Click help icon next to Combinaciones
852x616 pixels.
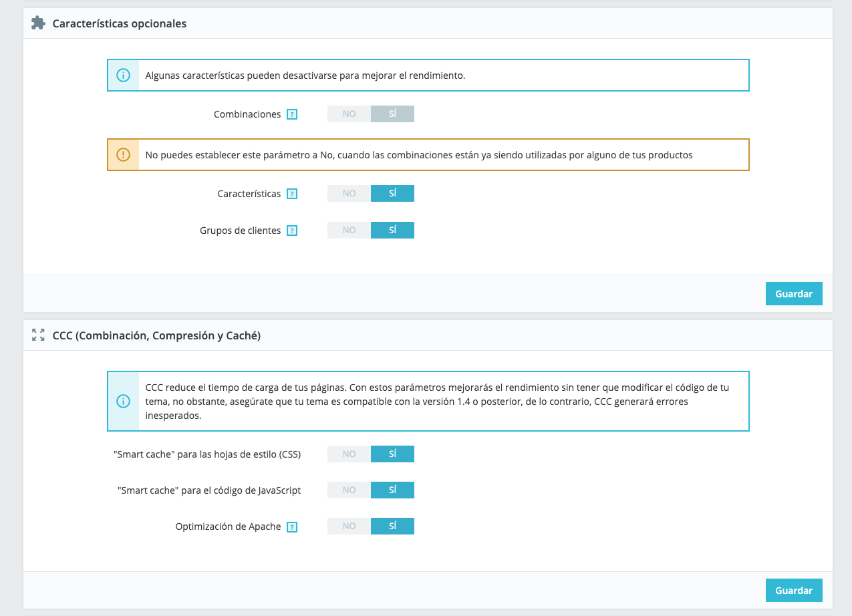click(x=292, y=114)
